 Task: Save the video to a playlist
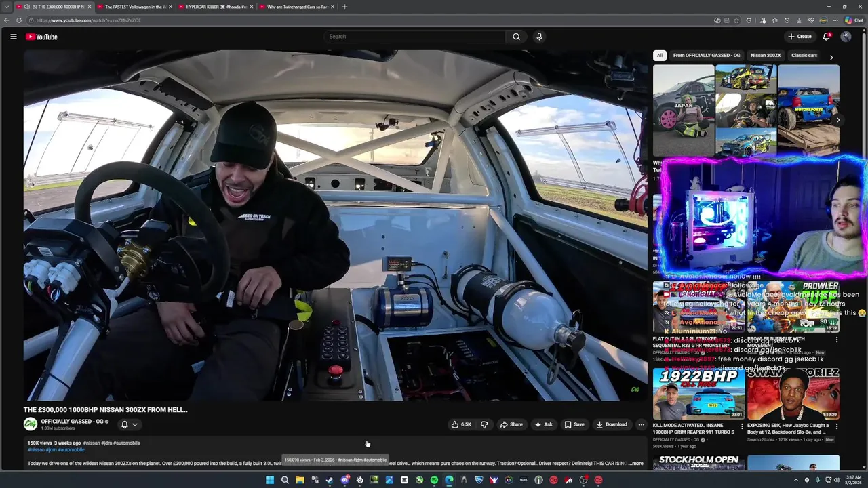(574, 424)
